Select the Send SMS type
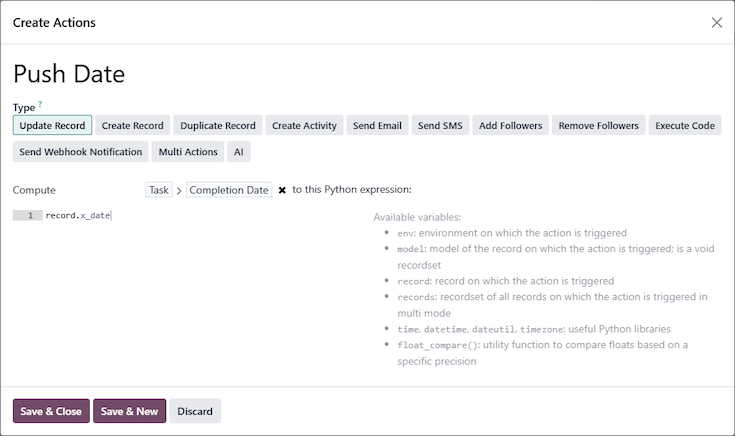This screenshot has height=436, width=735. click(x=441, y=126)
